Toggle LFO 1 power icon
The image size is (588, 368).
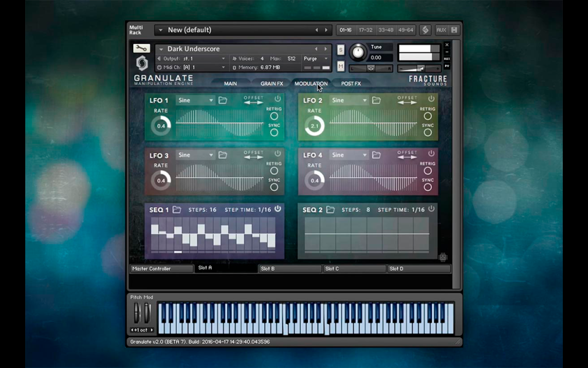(277, 98)
